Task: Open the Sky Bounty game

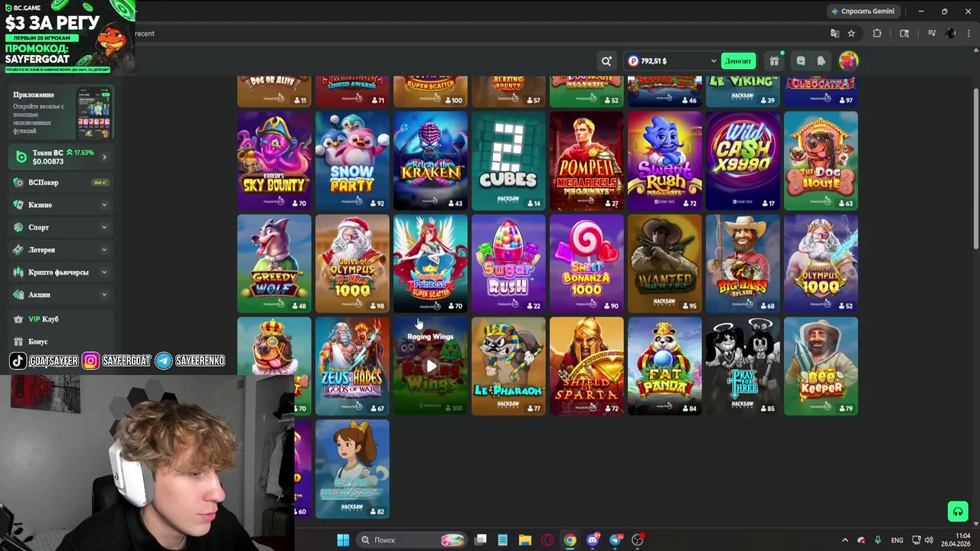Action: (274, 160)
